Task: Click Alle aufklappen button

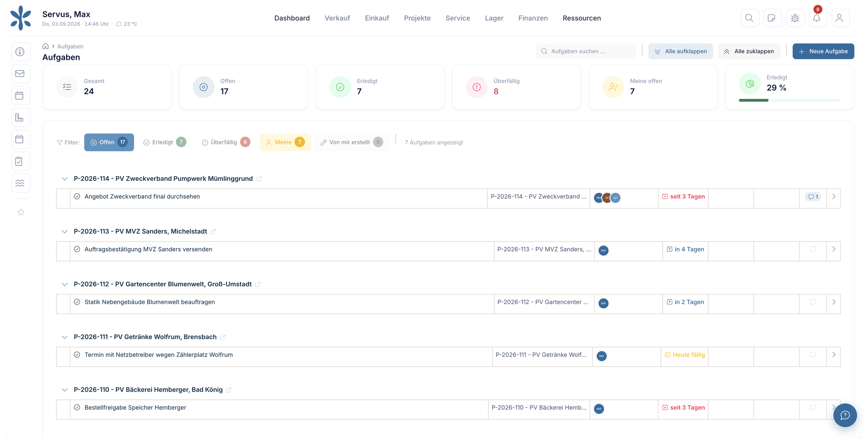Action: [681, 51]
